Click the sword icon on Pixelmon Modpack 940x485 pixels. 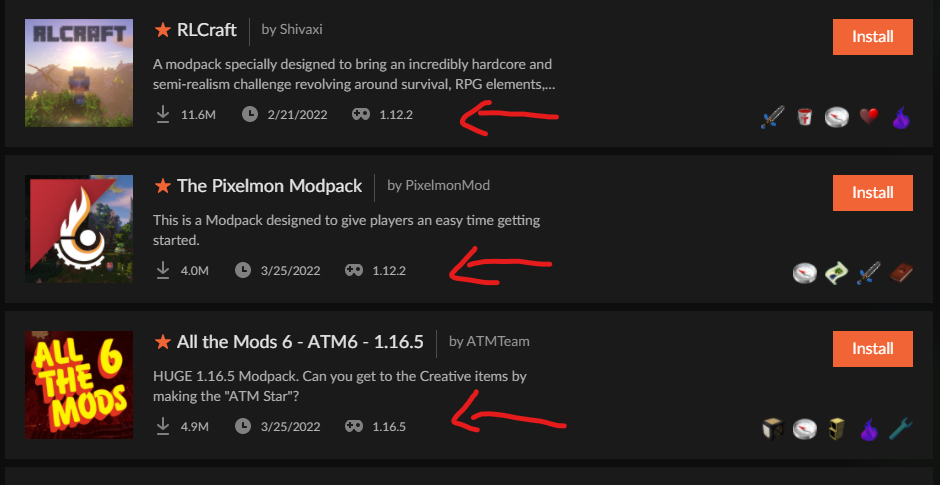click(868, 273)
